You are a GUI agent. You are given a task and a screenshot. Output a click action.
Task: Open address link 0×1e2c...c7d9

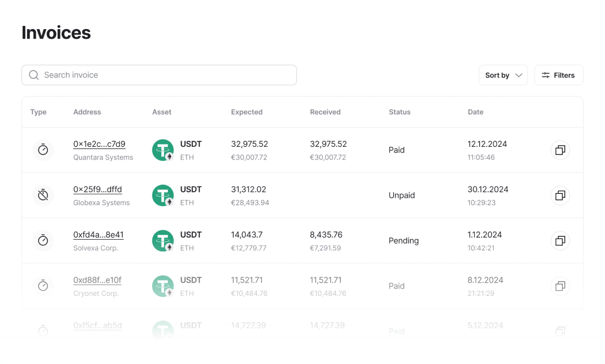99,144
